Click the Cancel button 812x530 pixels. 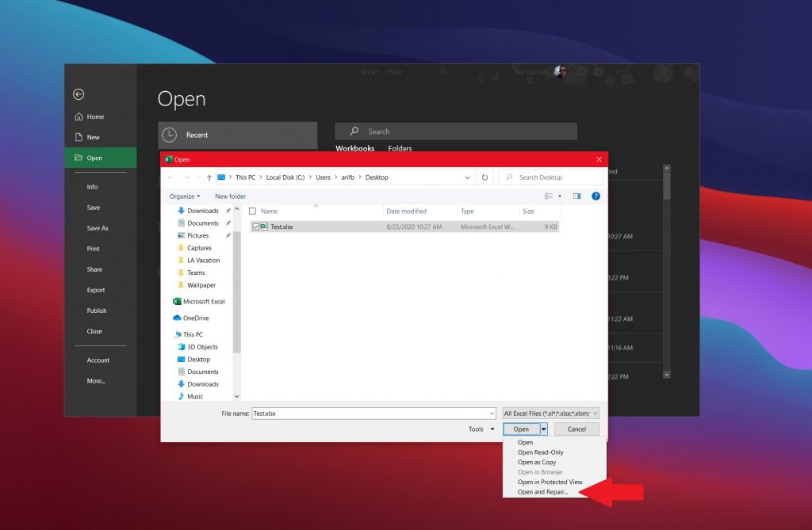click(x=576, y=429)
